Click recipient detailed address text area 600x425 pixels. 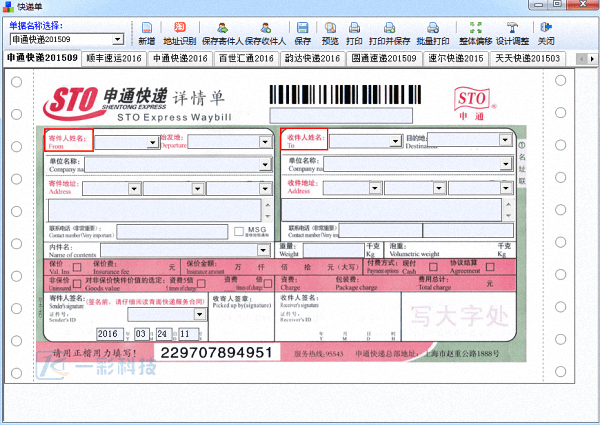391,209
